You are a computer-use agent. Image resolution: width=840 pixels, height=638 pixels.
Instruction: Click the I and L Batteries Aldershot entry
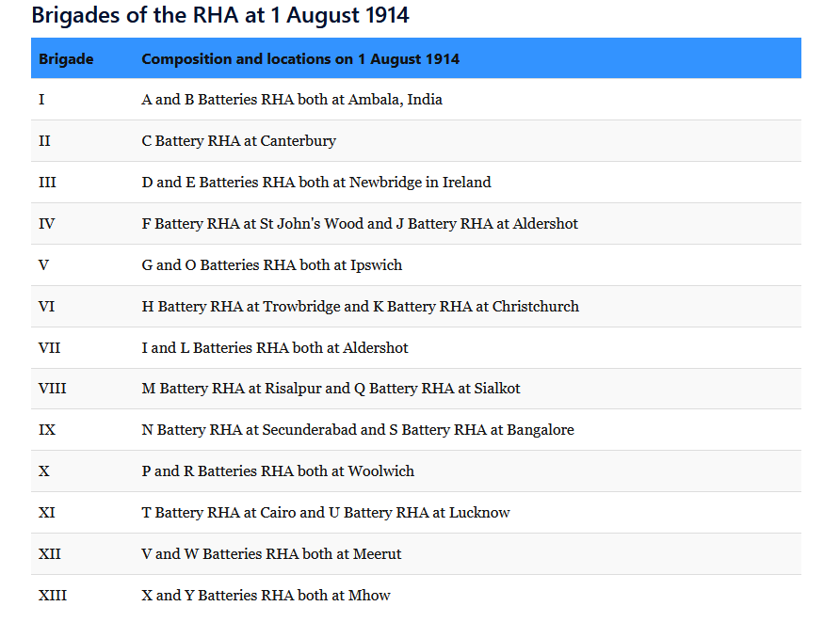[275, 348]
